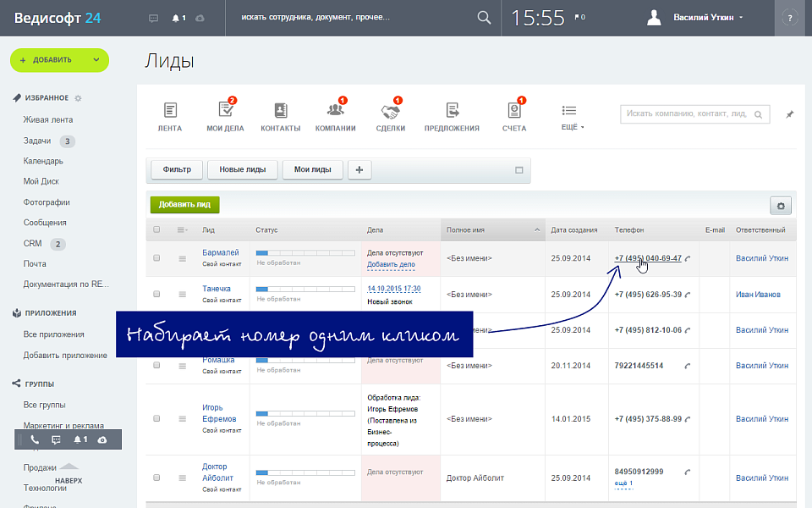Pin the CRM menu with pin icon
Screen dimensions: 812x508
[790, 114]
